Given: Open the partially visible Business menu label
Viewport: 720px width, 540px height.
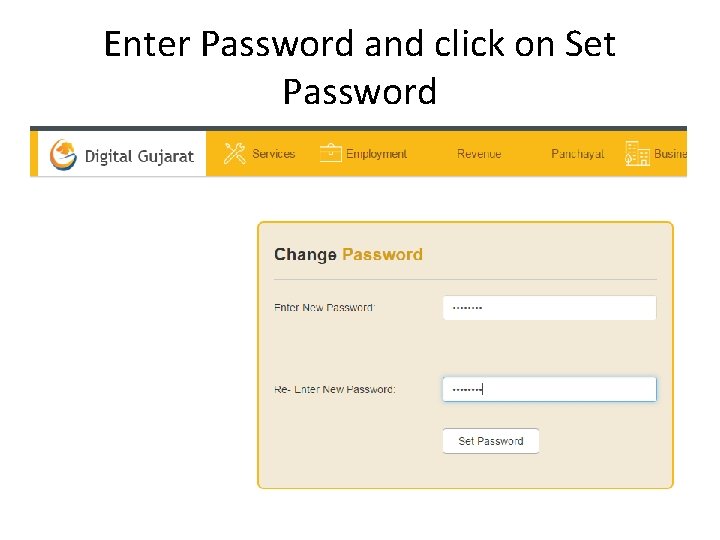Looking at the screenshot, I should click(x=670, y=154).
